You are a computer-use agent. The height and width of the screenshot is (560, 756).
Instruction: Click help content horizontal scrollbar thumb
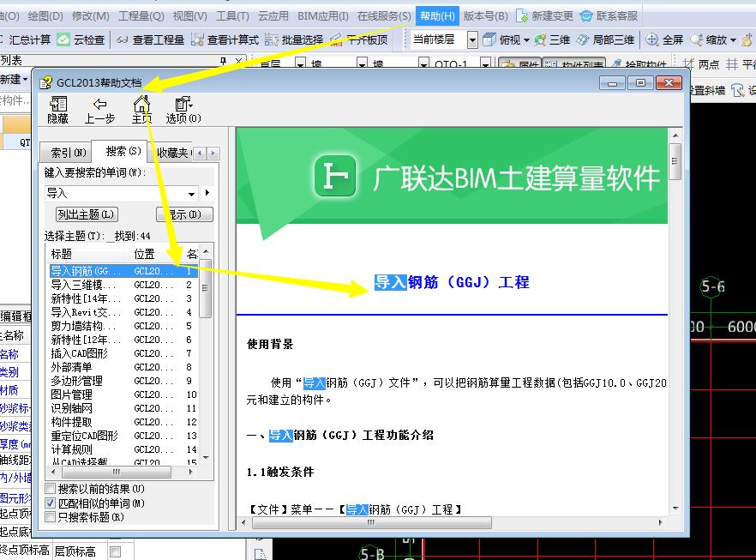(371, 522)
